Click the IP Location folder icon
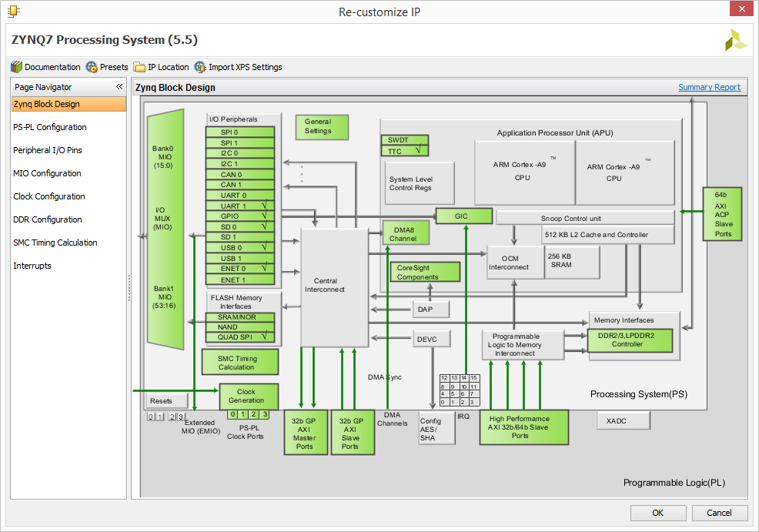 pyautogui.click(x=139, y=67)
